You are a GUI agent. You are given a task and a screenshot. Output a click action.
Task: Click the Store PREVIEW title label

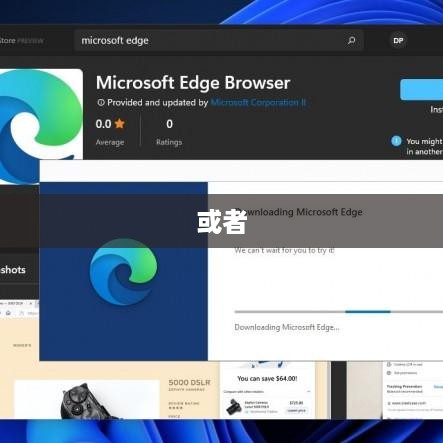coord(22,41)
